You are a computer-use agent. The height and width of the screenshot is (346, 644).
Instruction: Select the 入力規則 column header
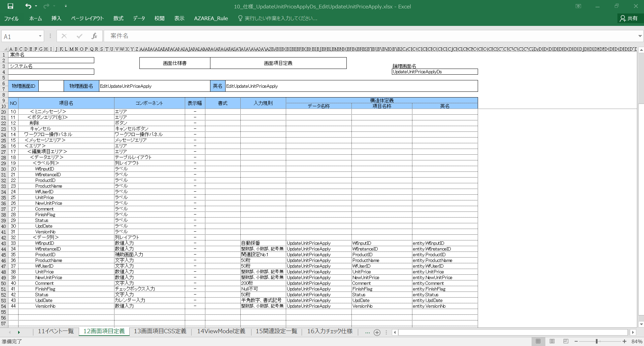pyautogui.click(x=263, y=103)
